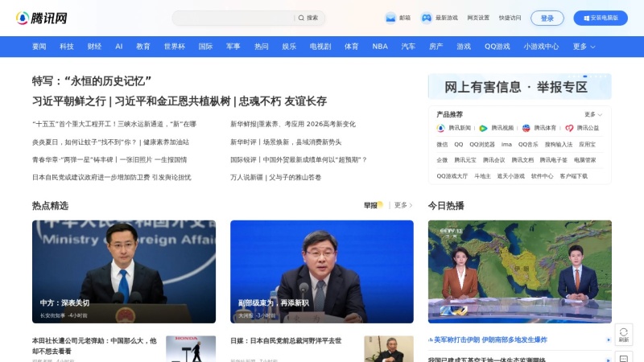Click the 网上有害信息 举报专区 banner
Viewport: 644px width, 362px height.
[519, 87]
